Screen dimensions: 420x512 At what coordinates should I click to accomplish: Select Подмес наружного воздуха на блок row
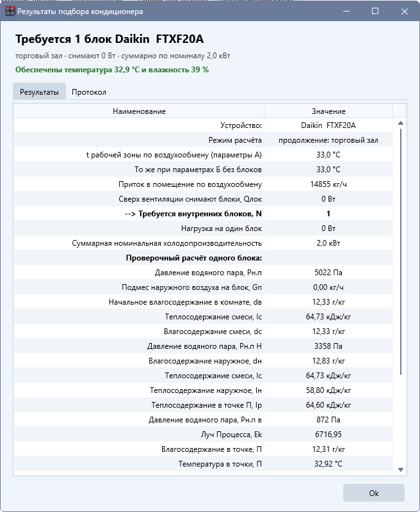pyautogui.click(x=203, y=287)
